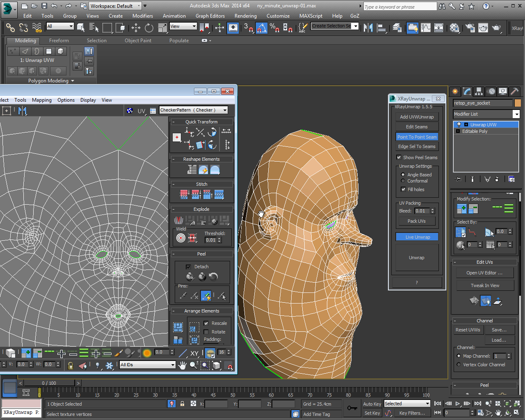Click the Lock selection icon in UV editor

(x=71, y=365)
